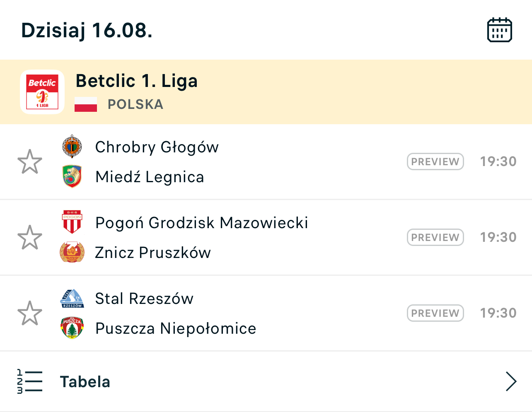Open PREVIEW for Pogoń Grodzisk Mazowiecki match
Screen dimensions: 532x412
pyautogui.click(x=435, y=237)
